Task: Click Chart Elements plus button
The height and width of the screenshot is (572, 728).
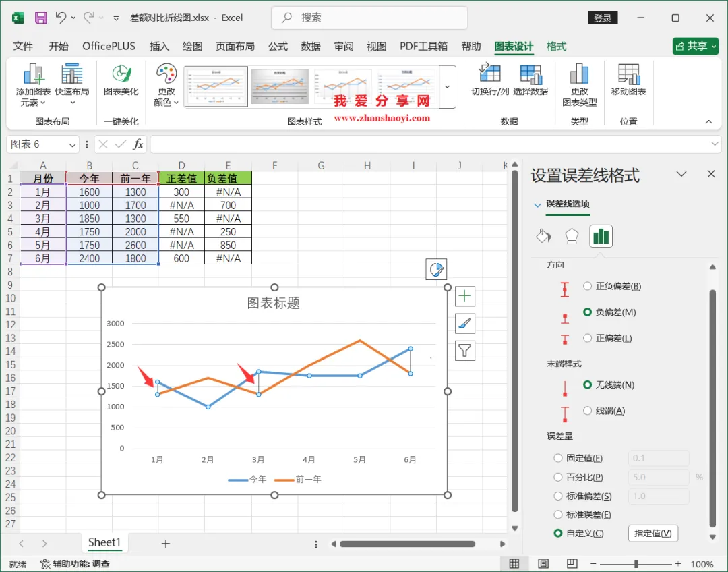Action: pyautogui.click(x=464, y=296)
